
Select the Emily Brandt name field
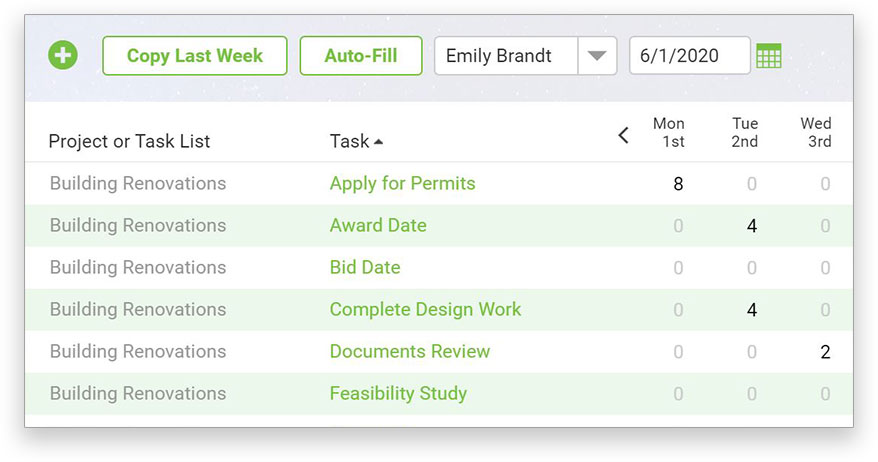(506, 55)
